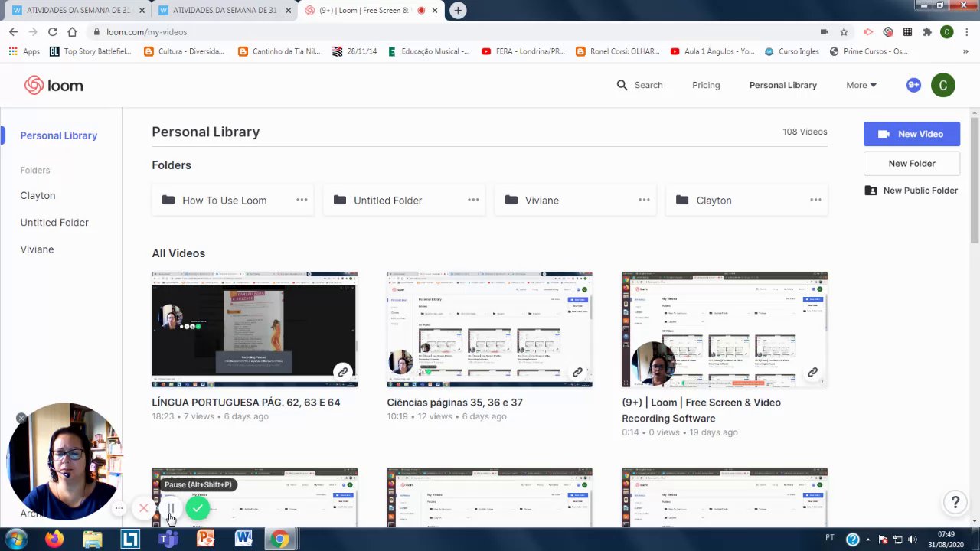
Task: Open File Explorer from the taskbar
Action: click(92, 539)
